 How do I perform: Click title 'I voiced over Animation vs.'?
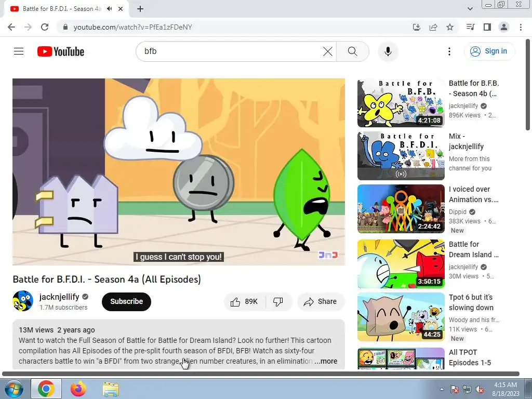tap(474, 194)
